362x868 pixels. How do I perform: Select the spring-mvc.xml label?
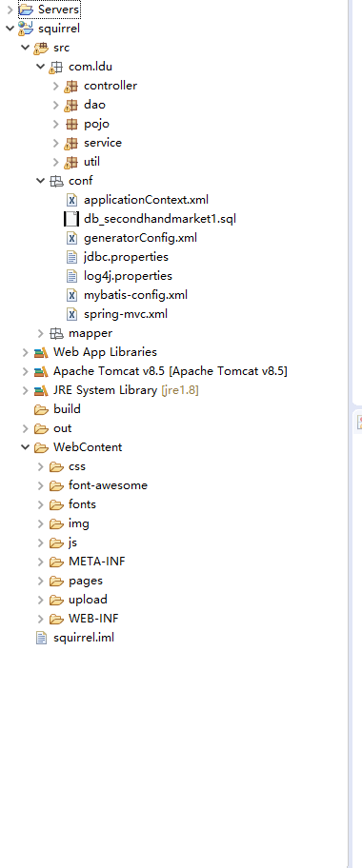point(126,314)
